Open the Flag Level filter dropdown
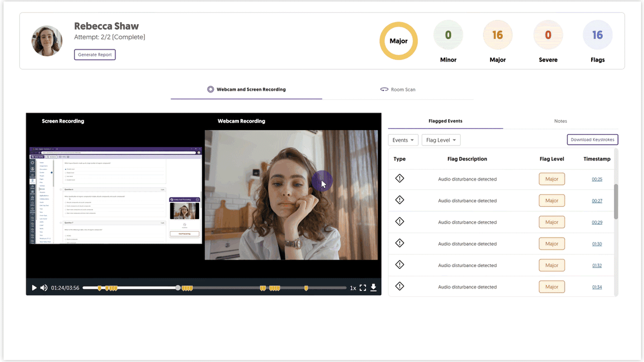Viewport: 644px width, 362px height. pyautogui.click(x=441, y=140)
